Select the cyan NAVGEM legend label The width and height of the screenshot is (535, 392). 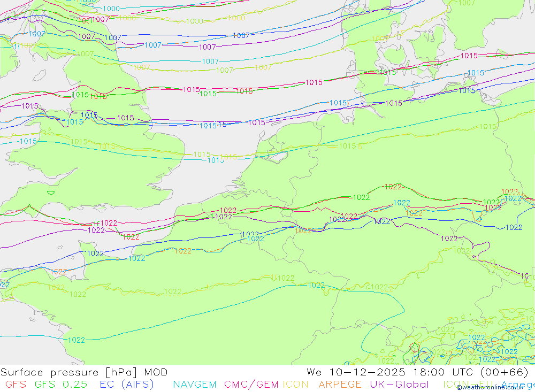click(x=195, y=385)
